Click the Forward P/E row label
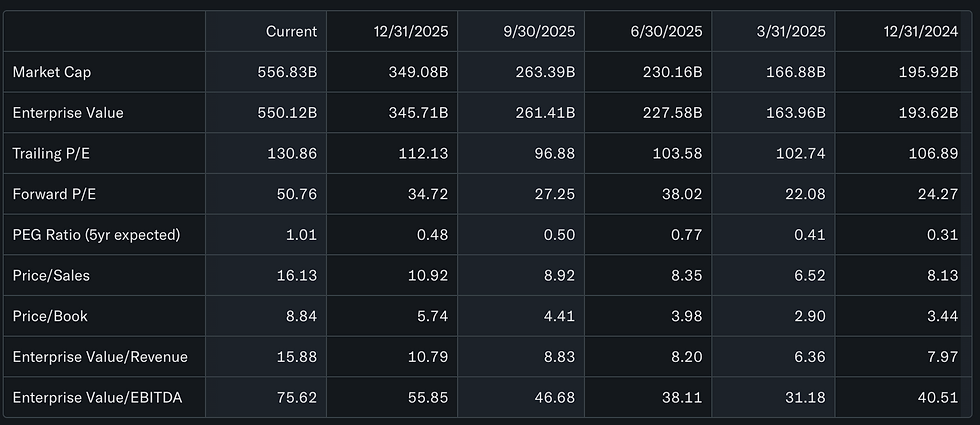 pos(54,194)
